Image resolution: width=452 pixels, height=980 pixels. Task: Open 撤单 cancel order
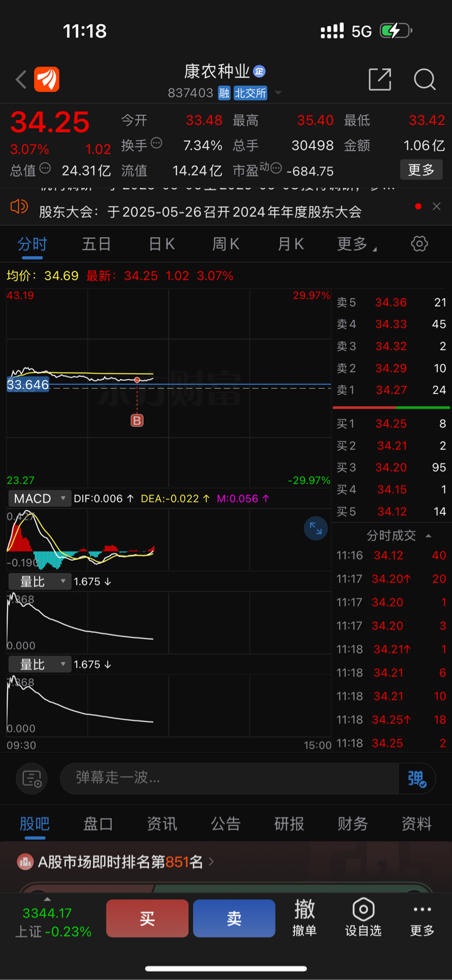pyautogui.click(x=304, y=918)
